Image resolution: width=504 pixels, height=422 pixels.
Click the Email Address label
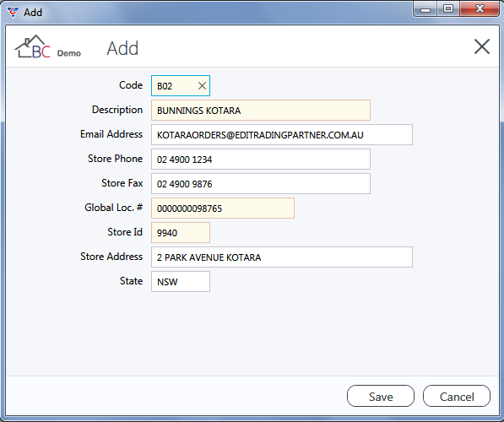pos(111,134)
